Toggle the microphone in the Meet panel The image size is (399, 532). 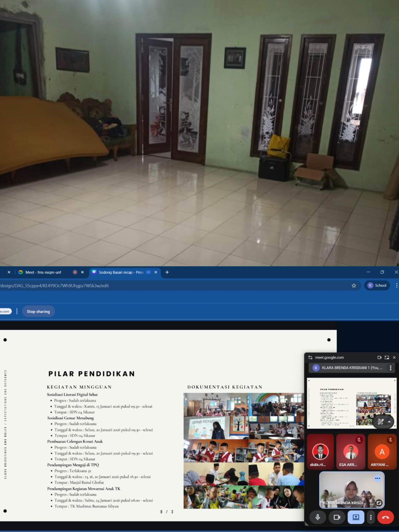pyautogui.click(x=318, y=517)
